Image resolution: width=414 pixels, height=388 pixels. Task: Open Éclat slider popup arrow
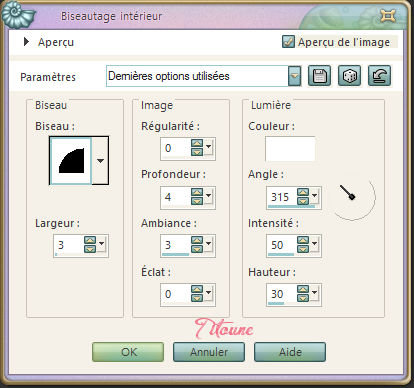click(209, 293)
